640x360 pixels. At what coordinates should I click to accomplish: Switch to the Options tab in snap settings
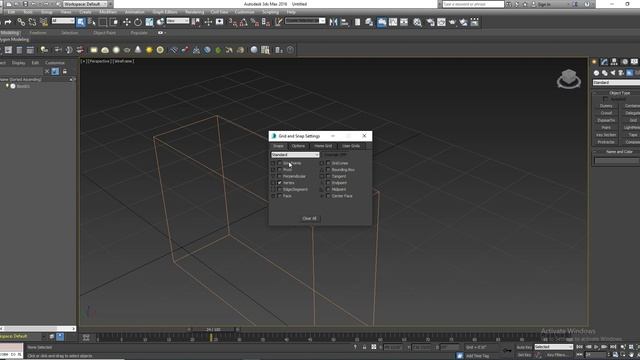(298, 146)
